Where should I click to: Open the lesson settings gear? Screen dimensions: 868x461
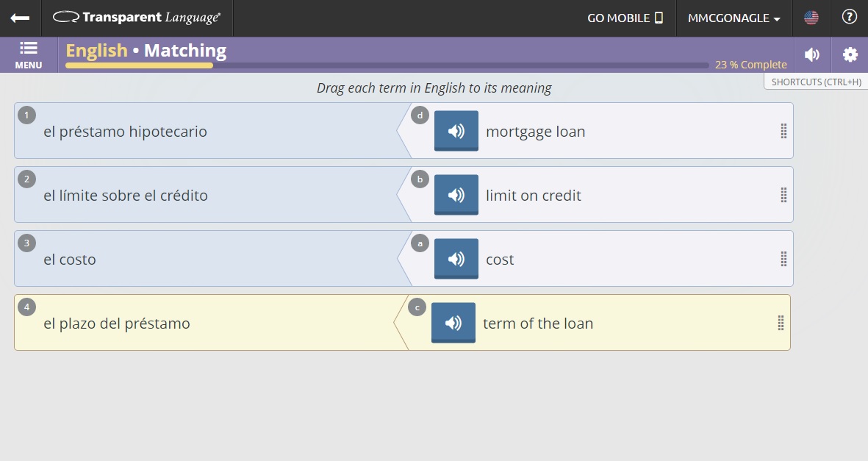click(x=850, y=54)
